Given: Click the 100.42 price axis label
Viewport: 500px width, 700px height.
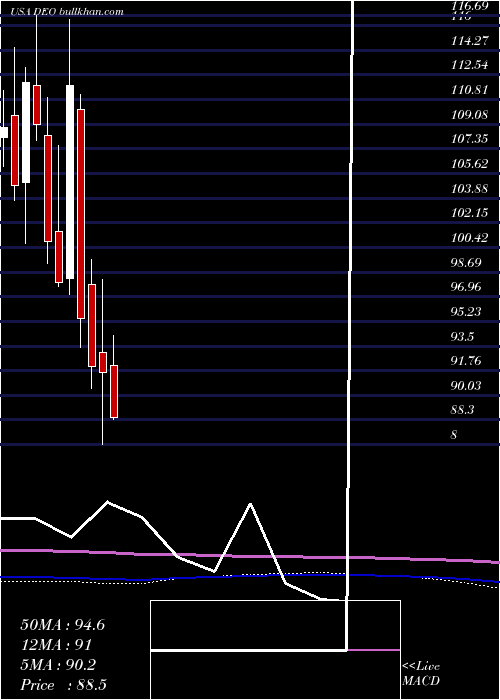Looking at the screenshot, I should tap(469, 238).
